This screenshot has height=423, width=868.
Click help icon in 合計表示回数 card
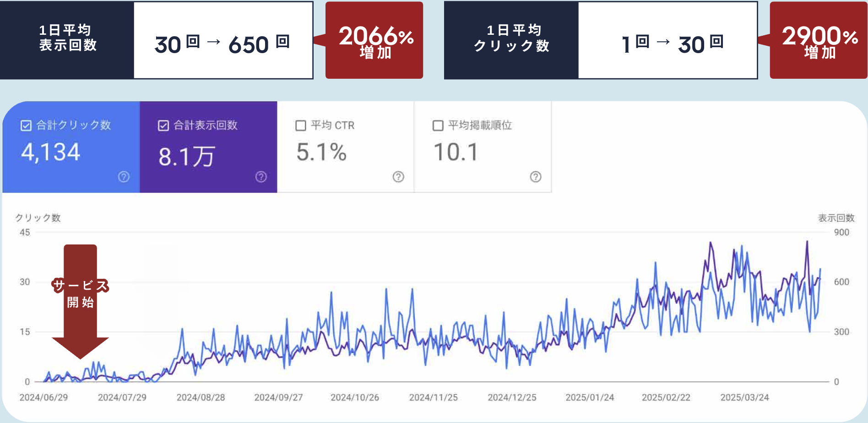[x=261, y=177]
